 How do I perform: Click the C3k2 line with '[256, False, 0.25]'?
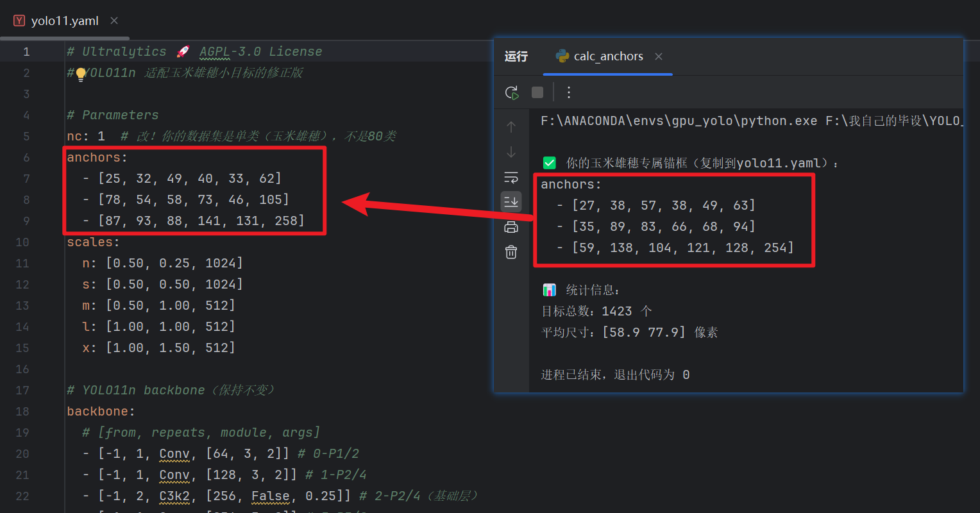tap(281, 496)
